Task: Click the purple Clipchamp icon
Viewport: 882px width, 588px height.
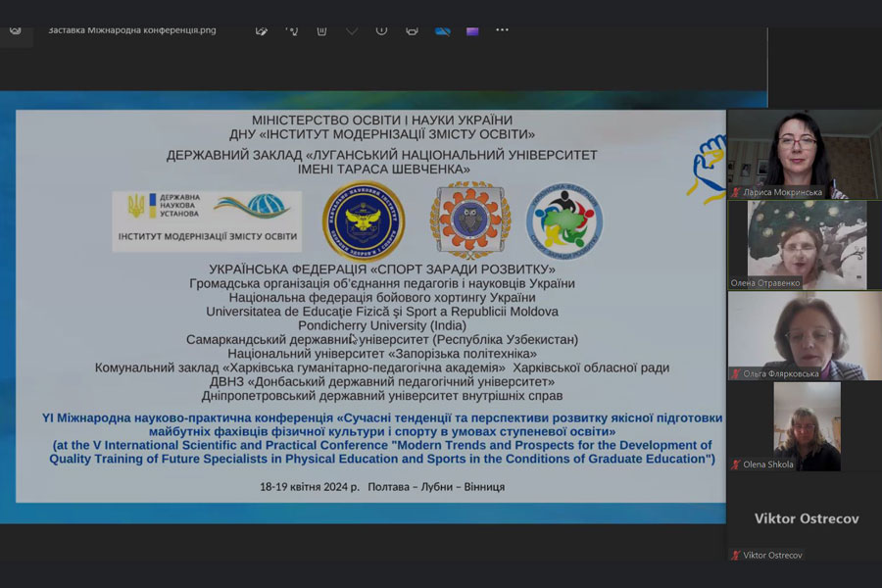Action: [472, 31]
